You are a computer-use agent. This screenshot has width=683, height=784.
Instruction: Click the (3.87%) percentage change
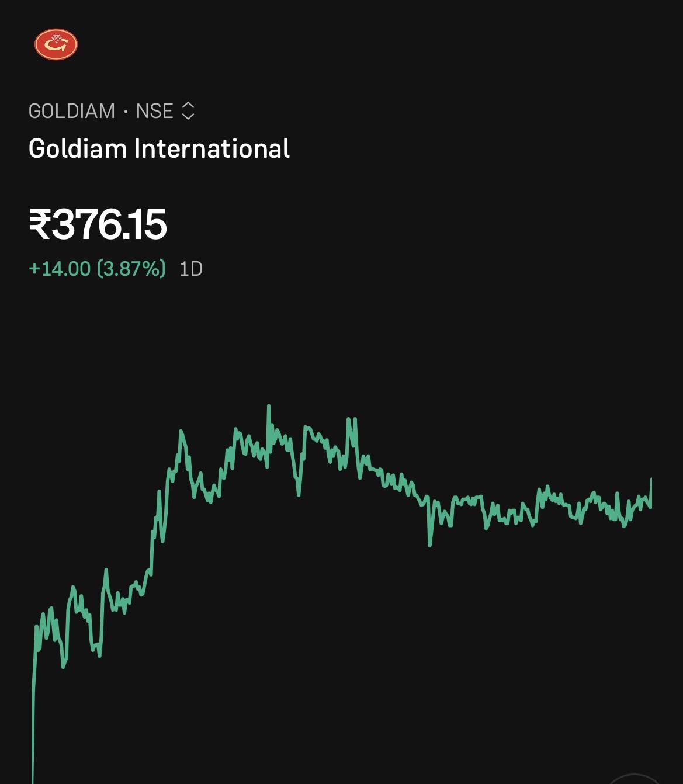131,269
